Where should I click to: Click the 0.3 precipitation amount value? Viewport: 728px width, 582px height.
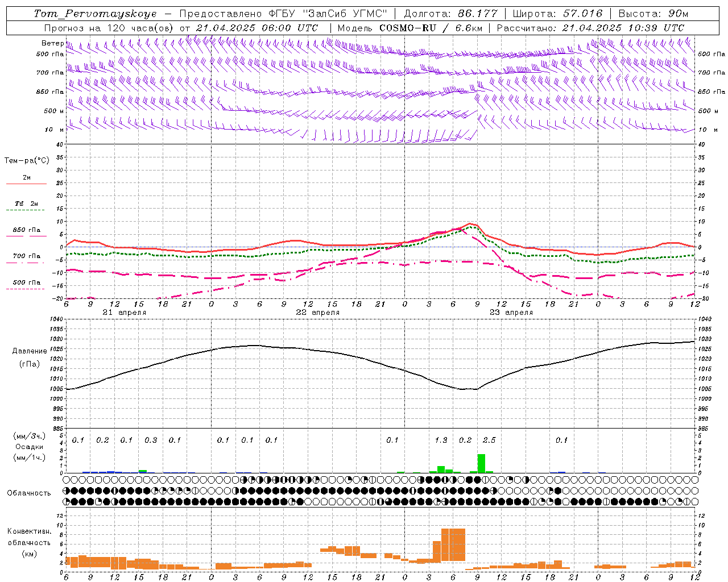click(151, 440)
